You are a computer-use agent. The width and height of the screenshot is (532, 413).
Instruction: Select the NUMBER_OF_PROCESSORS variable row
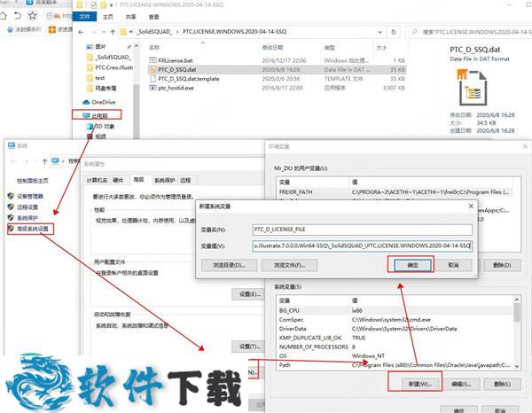coord(395,347)
